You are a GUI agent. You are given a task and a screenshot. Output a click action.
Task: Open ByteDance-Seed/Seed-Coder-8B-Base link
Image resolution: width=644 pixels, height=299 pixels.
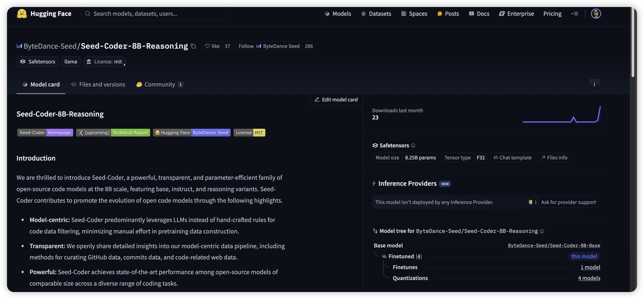pyautogui.click(x=554, y=245)
